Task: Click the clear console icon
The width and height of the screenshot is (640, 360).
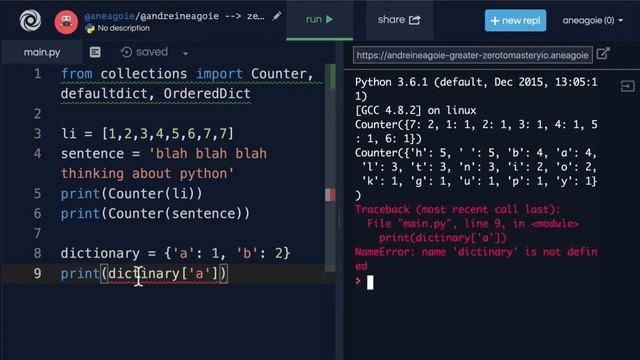Action: tap(627, 86)
